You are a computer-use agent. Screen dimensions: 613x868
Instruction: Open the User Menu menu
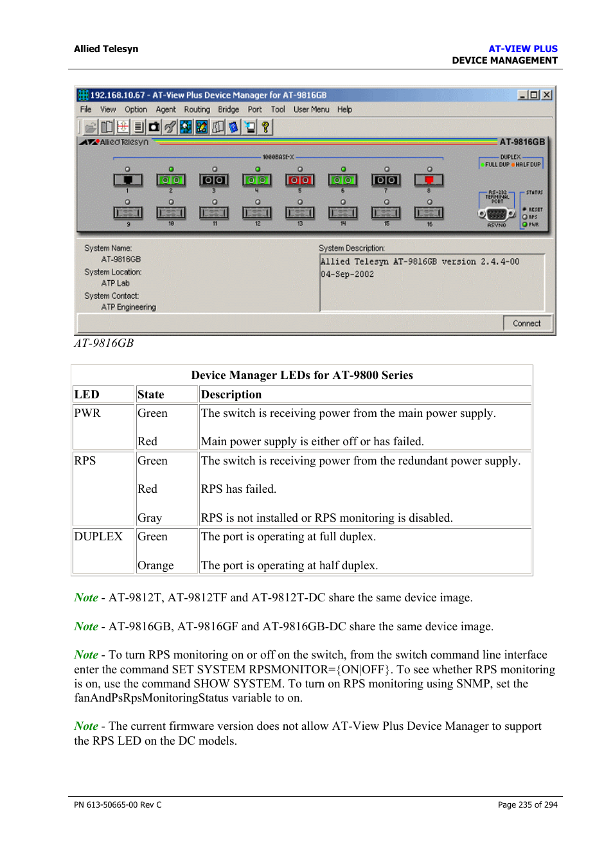(x=311, y=110)
